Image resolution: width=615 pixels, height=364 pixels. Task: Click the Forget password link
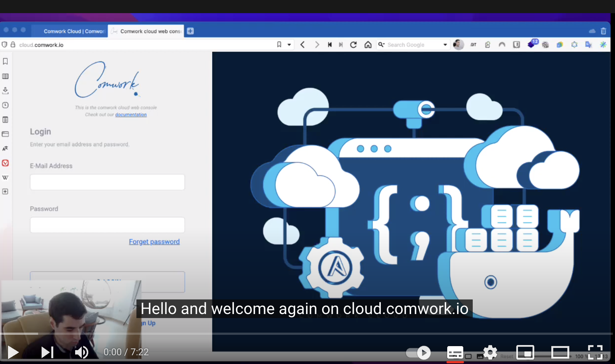point(154,241)
